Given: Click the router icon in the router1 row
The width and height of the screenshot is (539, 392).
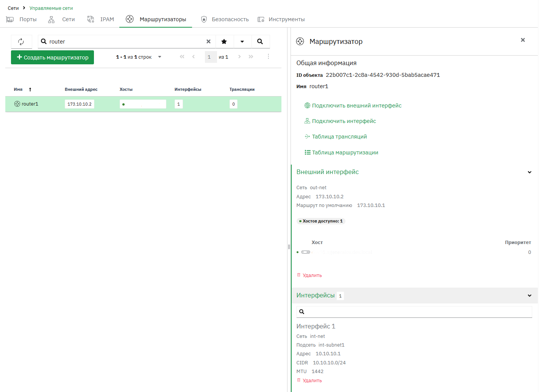Looking at the screenshot, I should (x=17, y=104).
